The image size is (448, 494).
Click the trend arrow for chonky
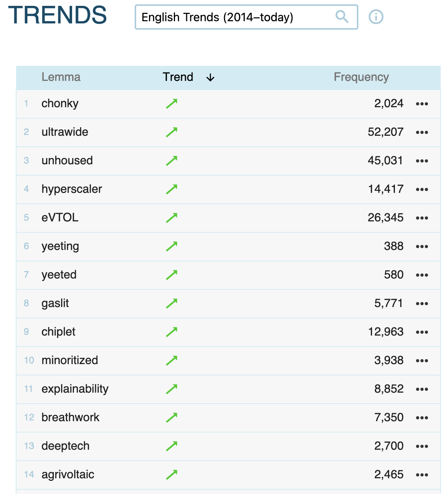coord(172,104)
